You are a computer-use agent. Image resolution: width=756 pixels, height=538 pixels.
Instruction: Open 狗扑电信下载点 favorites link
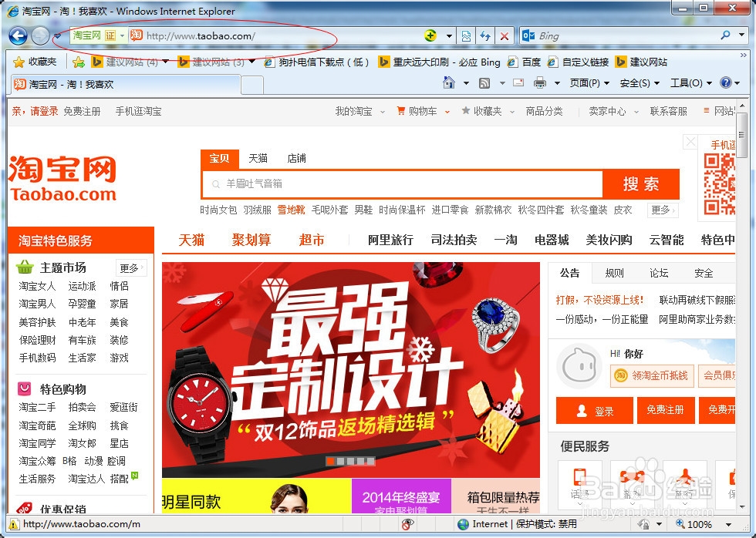point(317,62)
